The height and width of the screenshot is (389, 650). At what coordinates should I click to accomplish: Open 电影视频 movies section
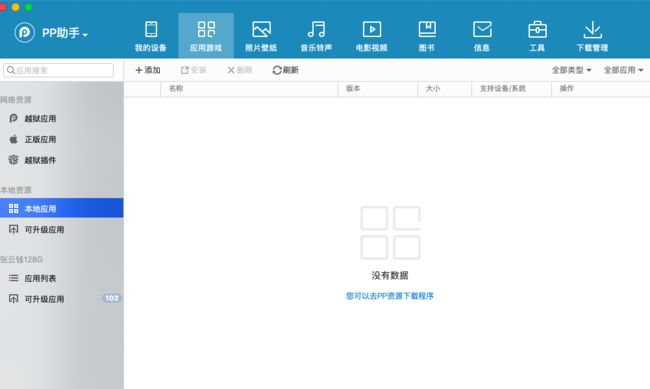(x=371, y=36)
